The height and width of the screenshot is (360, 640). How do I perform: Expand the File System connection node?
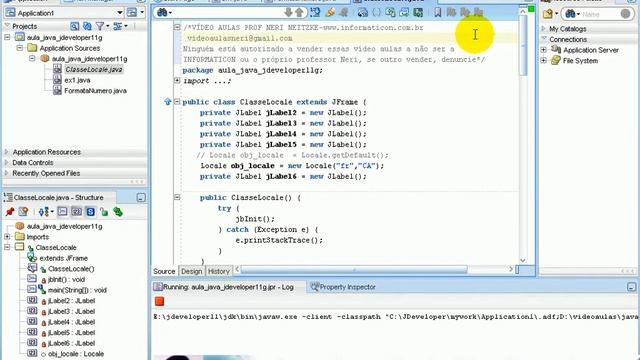point(544,60)
